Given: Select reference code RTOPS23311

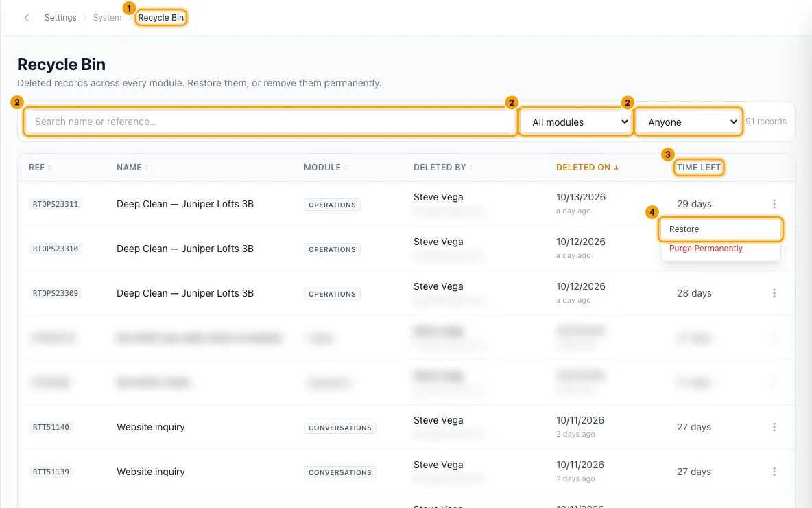Looking at the screenshot, I should (56, 205).
